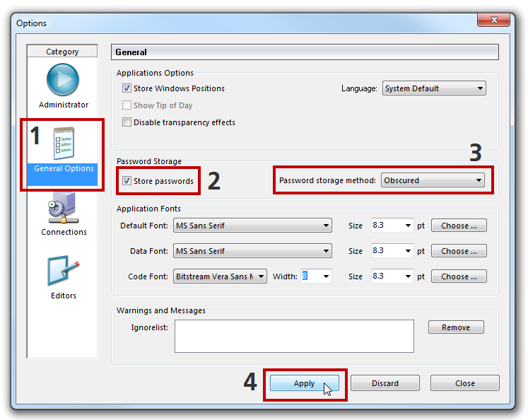This screenshot has width=528, height=420.
Task: Click the Close button
Action: (464, 383)
